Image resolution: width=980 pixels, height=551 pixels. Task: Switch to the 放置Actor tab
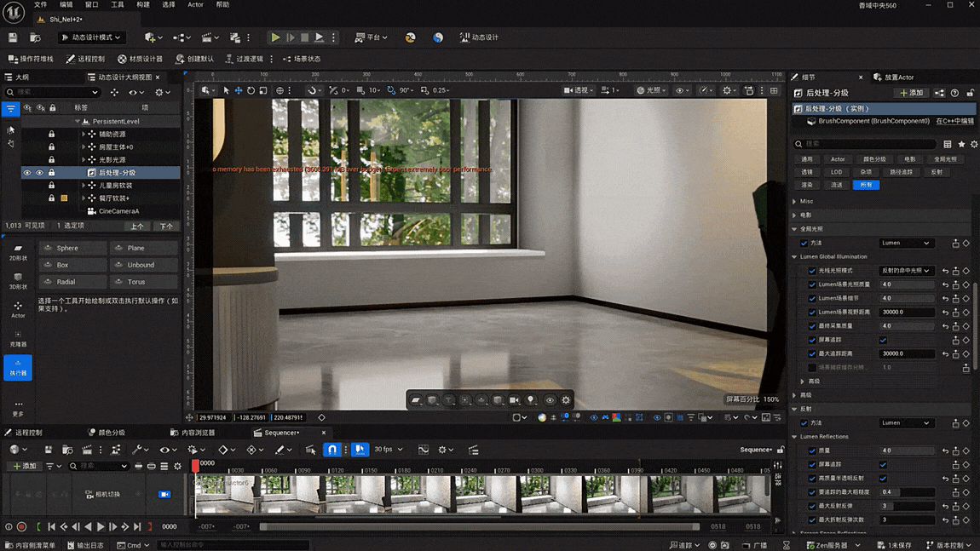894,77
